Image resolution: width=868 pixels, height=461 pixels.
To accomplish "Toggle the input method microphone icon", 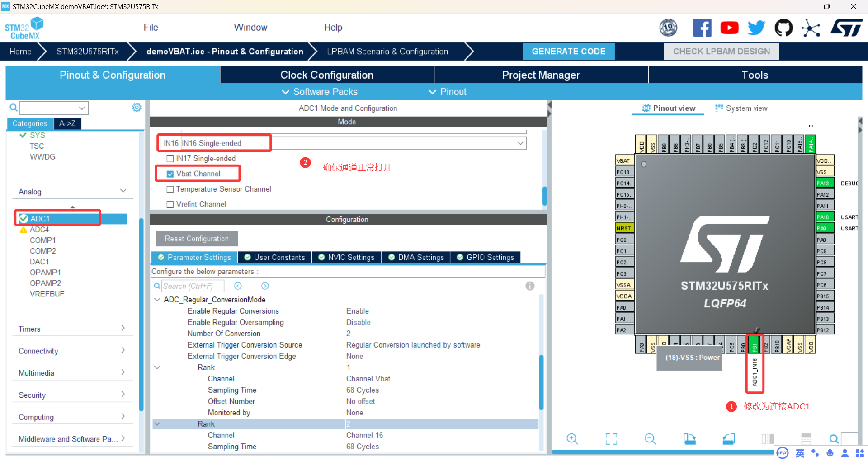I will tap(830, 453).
